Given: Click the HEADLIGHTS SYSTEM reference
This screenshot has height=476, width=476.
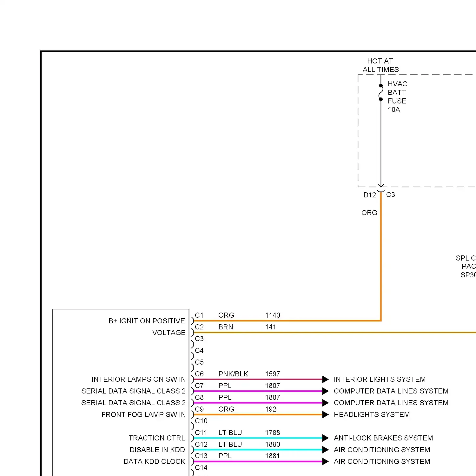Looking at the screenshot, I should point(372,414).
